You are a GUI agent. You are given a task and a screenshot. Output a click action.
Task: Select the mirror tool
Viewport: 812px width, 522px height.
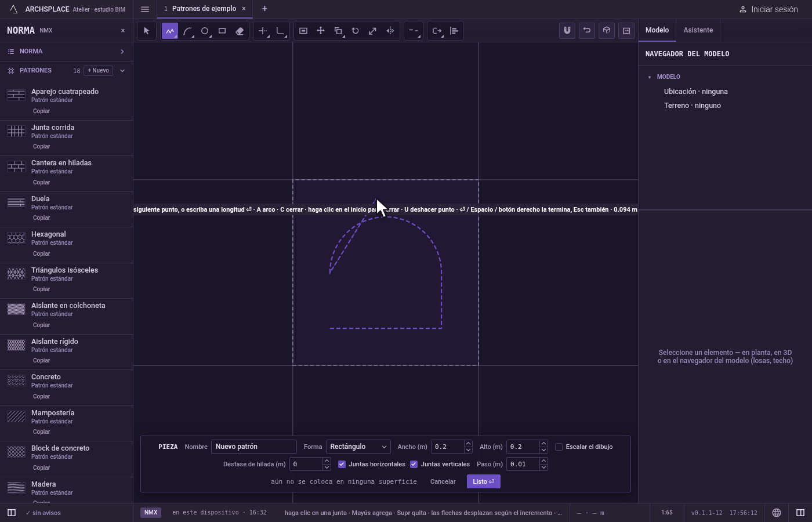point(390,31)
